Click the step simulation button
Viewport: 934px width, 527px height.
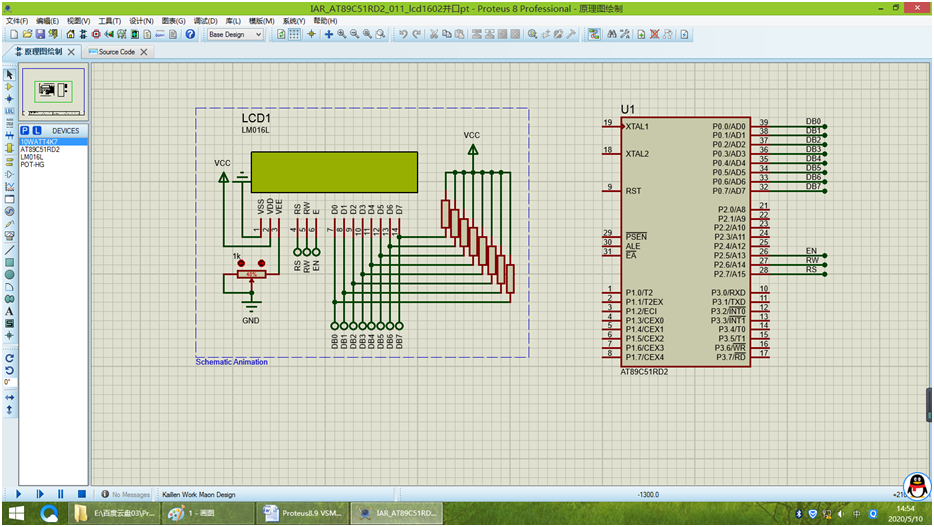pos(40,494)
